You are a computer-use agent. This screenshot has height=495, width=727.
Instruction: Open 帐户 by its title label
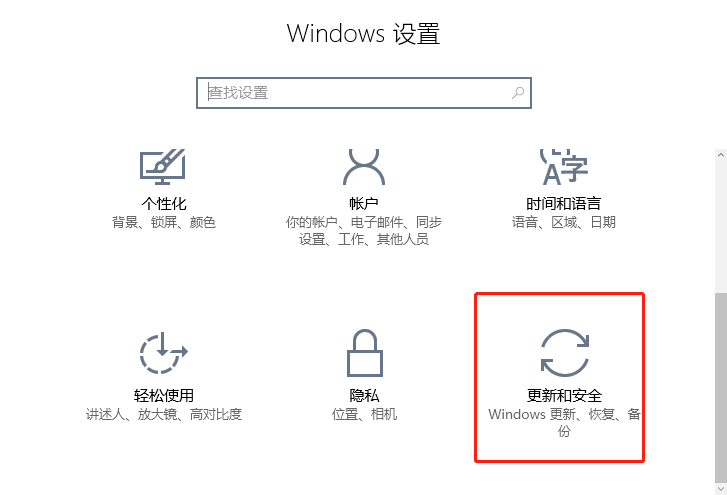coord(364,203)
